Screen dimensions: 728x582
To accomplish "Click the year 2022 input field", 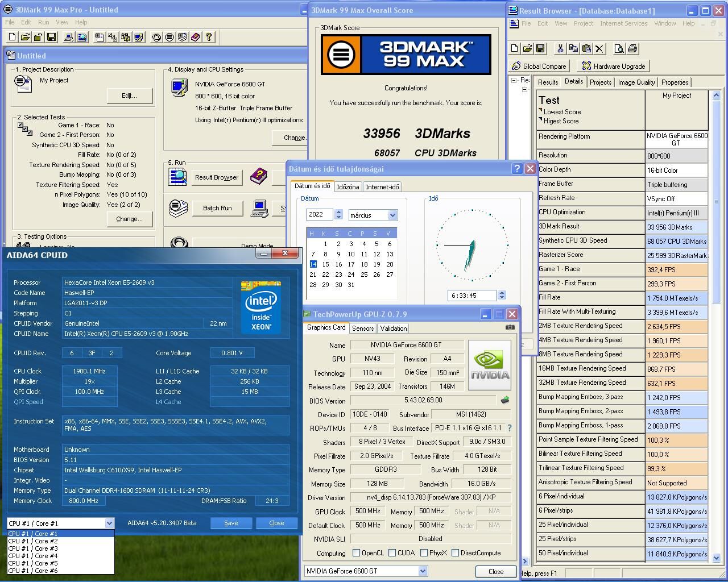I will (320, 214).
